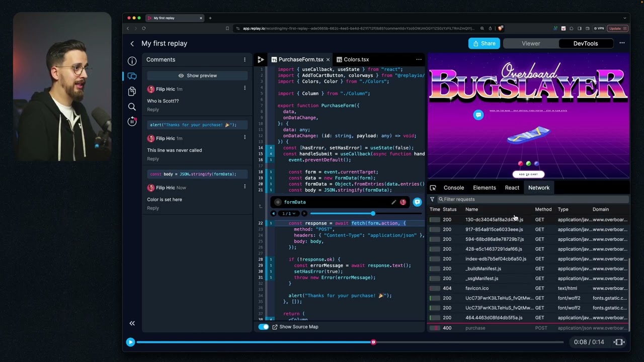Close the PurchaseForm.tsx tab
The height and width of the screenshot is (362, 644).
tap(328, 59)
